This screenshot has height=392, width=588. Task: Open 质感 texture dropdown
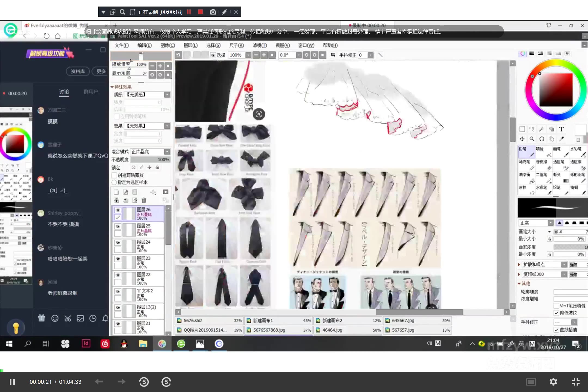tap(167, 94)
